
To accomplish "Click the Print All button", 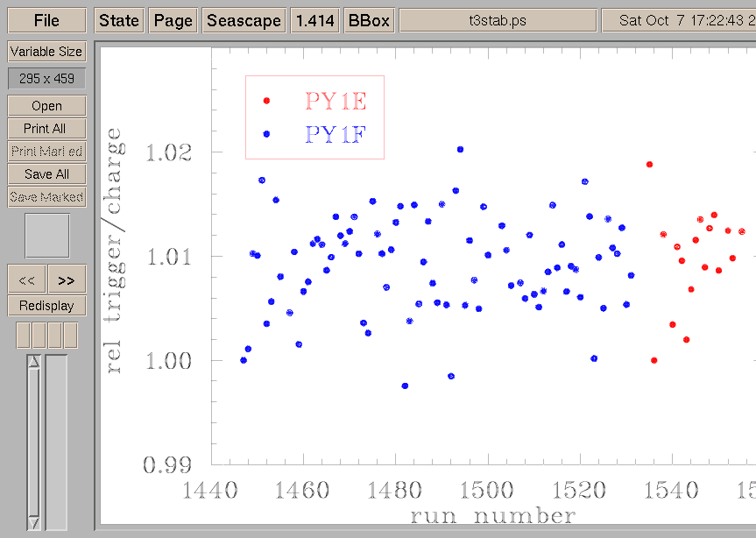I will [46, 129].
